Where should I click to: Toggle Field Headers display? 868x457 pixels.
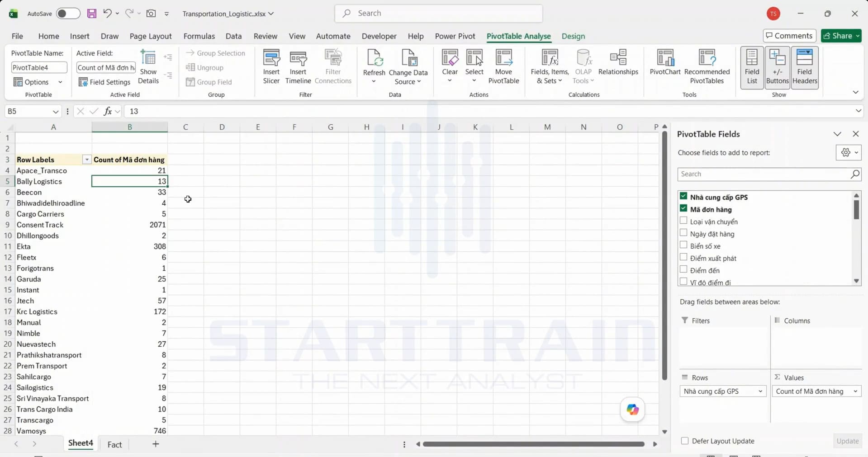click(805, 67)
